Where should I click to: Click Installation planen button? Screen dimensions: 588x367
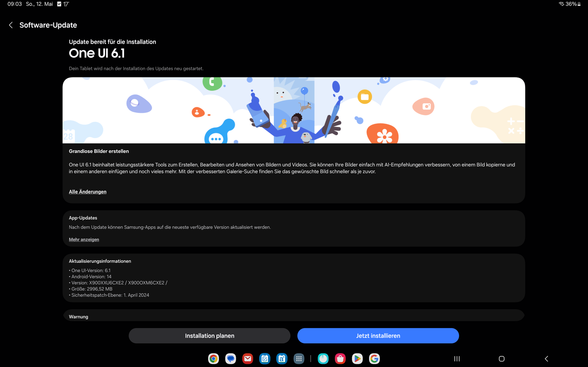click(x=209, y=335)
